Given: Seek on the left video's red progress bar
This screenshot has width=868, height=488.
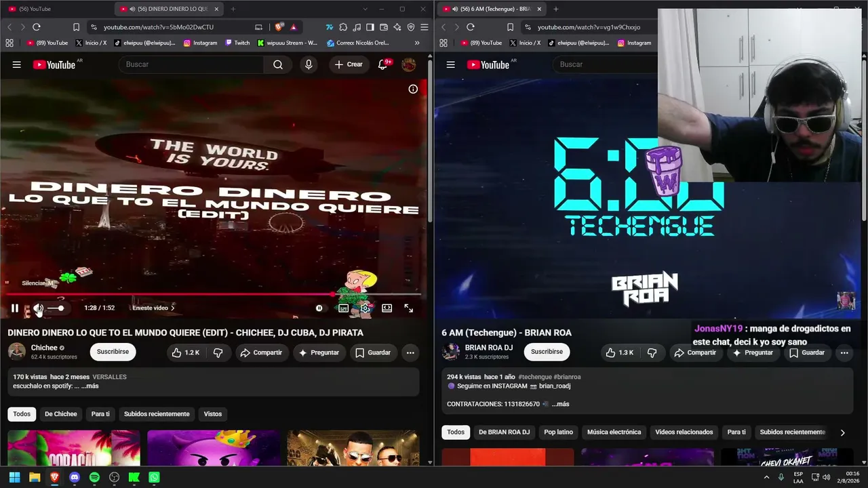Looking at the screenshot, I should pos(214,294).
